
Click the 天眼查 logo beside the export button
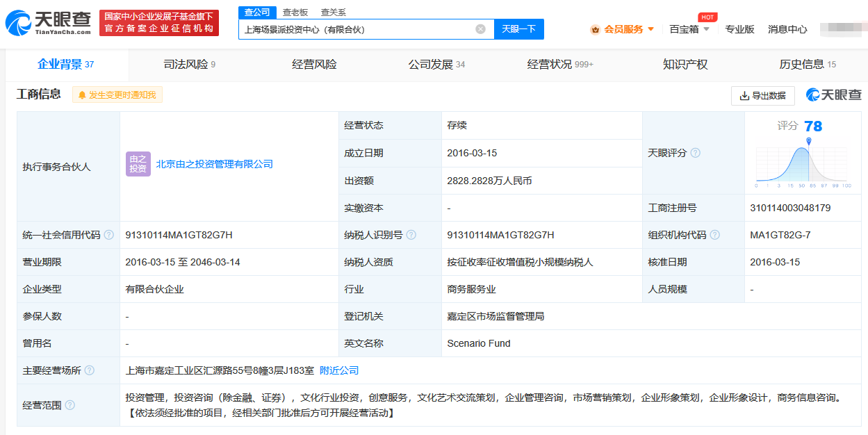click(833, 95)
